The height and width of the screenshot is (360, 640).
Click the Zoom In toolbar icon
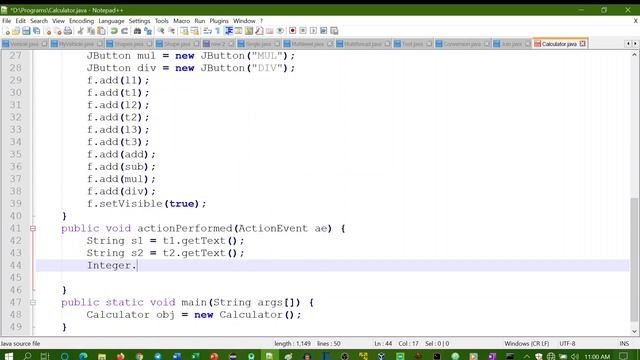[x=161, y=31]
